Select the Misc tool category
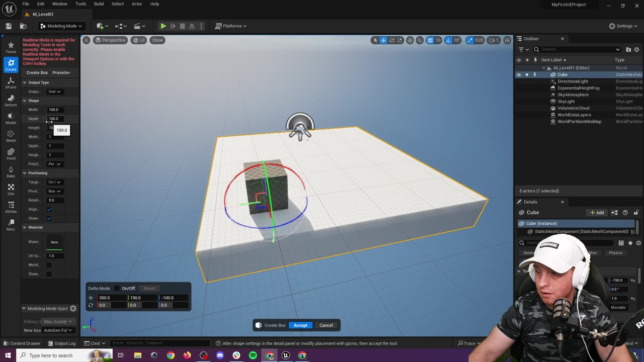This screenshot has width=644, height=362. coord(11,225)
